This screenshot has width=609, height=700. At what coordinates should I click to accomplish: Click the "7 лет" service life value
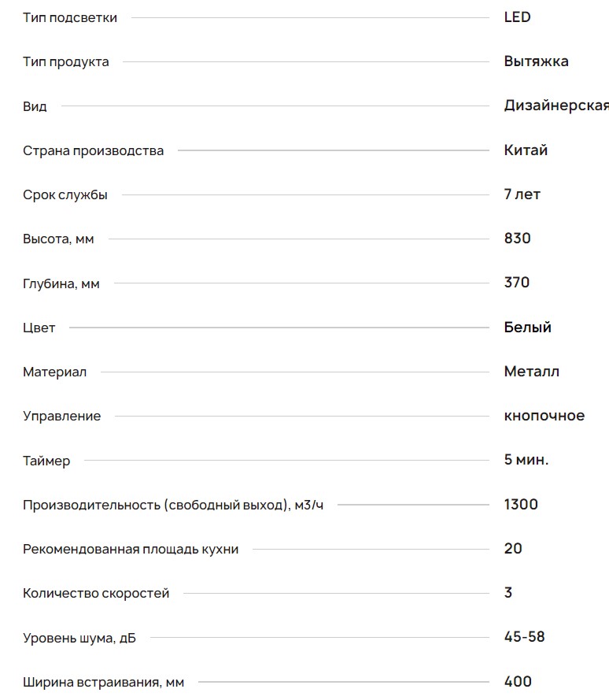tap(522, 194)
